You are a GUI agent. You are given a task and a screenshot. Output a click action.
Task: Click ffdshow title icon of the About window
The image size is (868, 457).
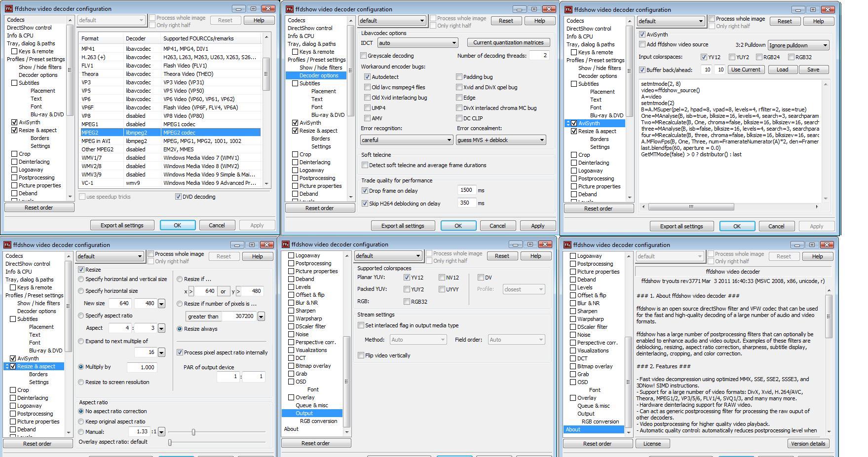click(x=568, y=245)
